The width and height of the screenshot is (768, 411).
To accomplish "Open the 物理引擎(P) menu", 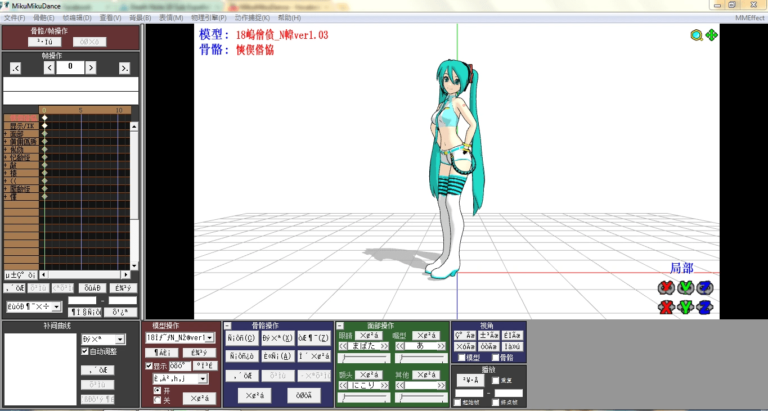I will click(x=208, y=18).
